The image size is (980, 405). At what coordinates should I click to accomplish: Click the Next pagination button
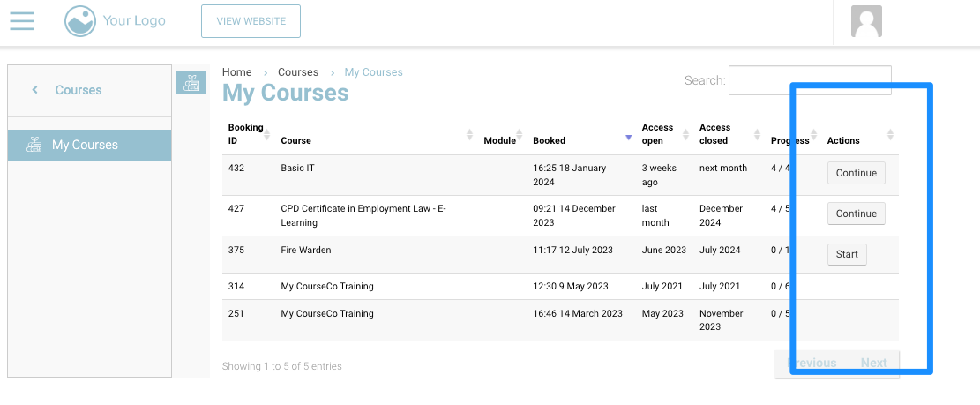click(873, 363)
